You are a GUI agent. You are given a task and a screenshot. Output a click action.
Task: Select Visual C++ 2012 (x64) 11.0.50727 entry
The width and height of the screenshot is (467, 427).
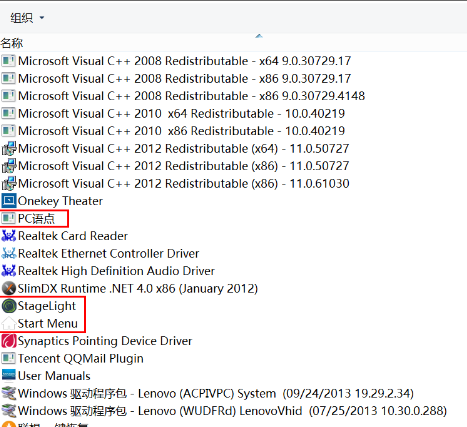pos(183,149)
